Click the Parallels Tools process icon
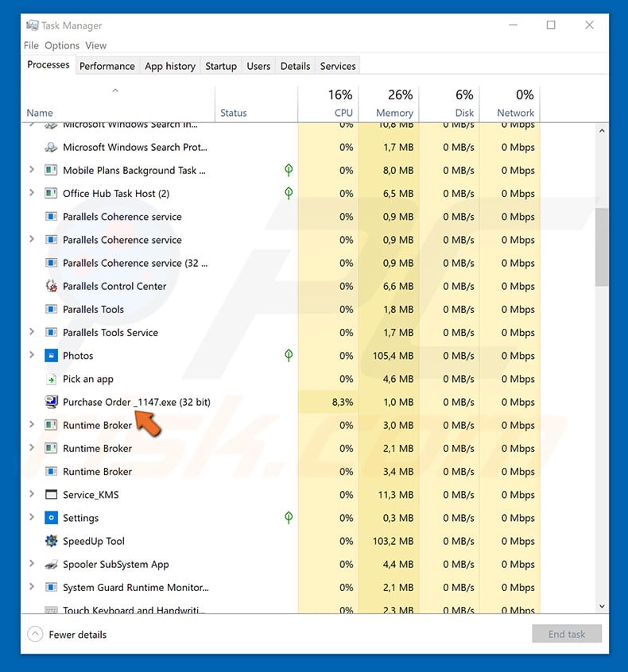This screenshot has width=628, height=672. (51, 310)
